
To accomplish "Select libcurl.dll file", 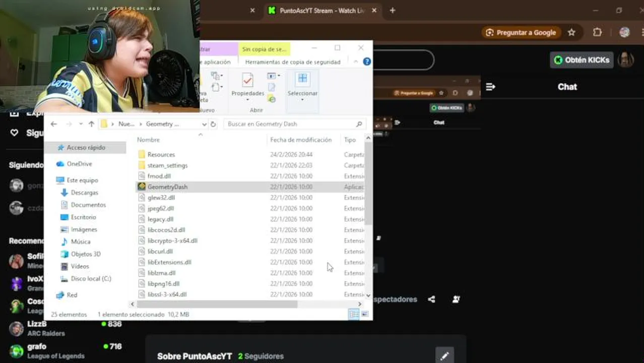I will point(250,251).
